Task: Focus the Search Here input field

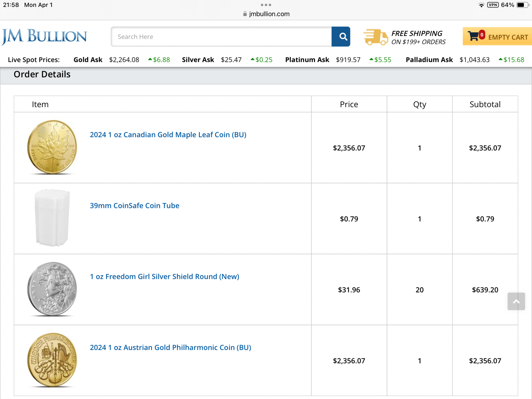Action: (x=221, y=37)
